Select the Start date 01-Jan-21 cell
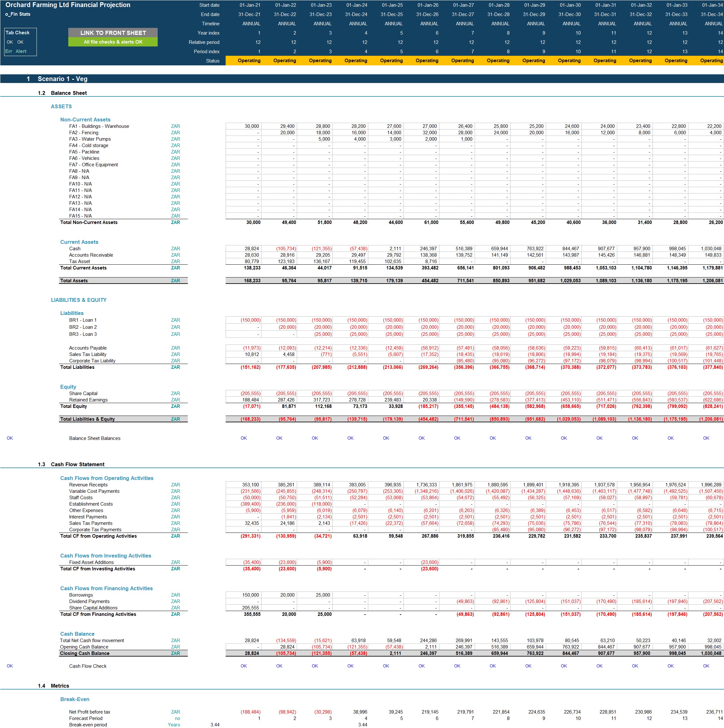 [250, 5]
